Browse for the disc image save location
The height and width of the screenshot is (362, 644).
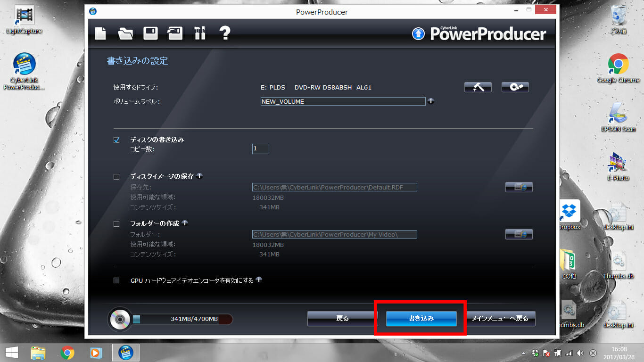(519, 187)
